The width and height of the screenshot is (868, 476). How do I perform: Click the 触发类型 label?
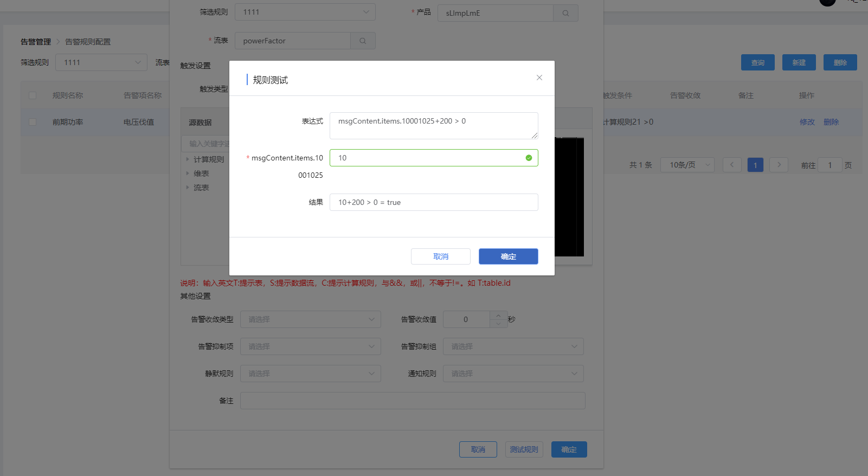pyautogui.click(x=214, y=89)
